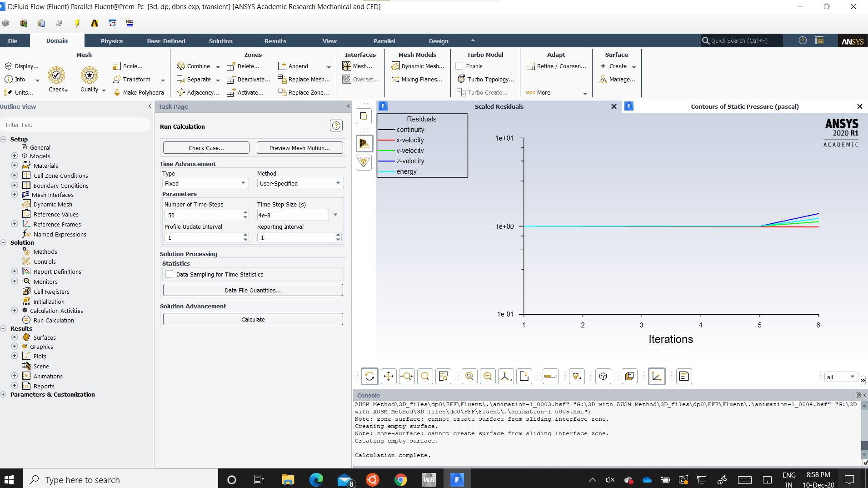The height and width of the screenshot is (488, 868).
Task: Select the pan view tool
Action: [x=389, y=376]
